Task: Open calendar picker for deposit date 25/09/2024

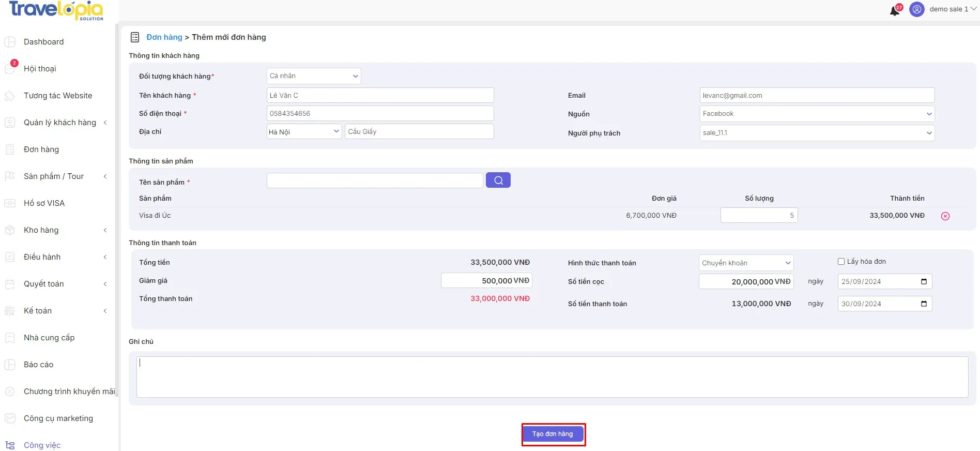Action: [924, 281]
